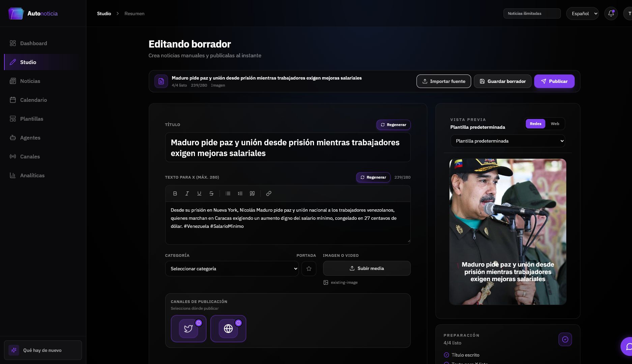632x364 pixels.
Task: Click the 239/280 character counter
Action: click(x=402, y=177)
